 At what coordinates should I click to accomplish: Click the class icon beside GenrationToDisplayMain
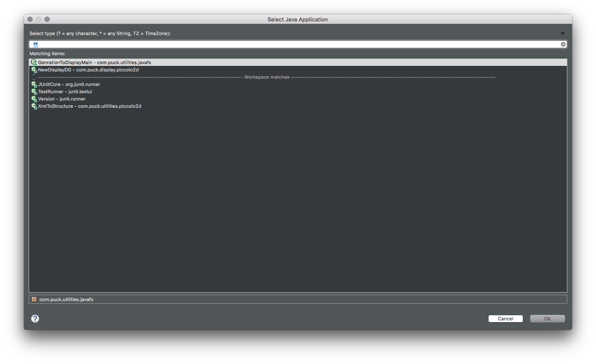coord(34,62)
